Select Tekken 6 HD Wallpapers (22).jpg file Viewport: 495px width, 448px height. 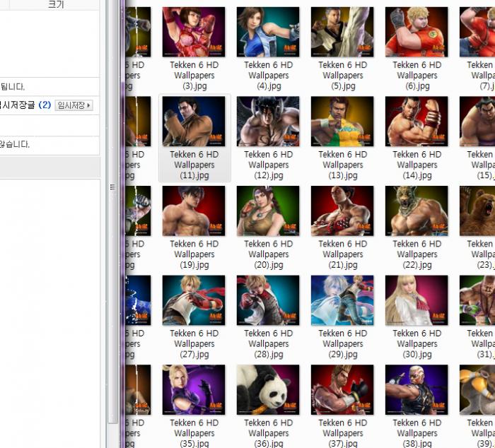click(417, 211)
